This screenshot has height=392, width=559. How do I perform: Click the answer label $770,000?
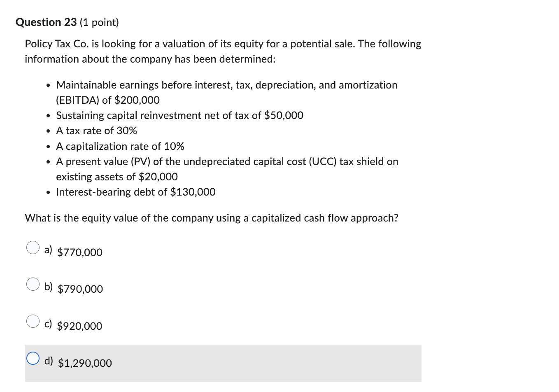coord(79,252)
